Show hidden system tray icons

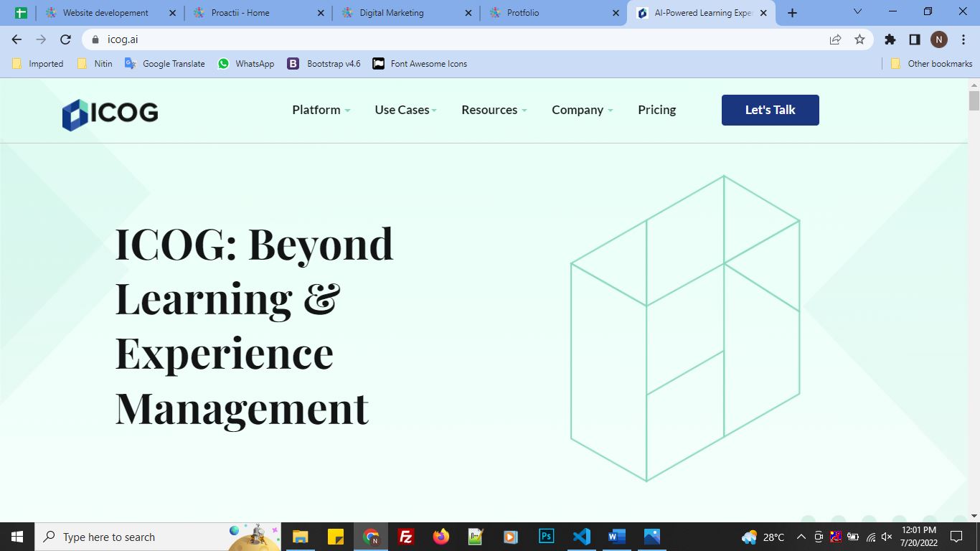(801, 537)
